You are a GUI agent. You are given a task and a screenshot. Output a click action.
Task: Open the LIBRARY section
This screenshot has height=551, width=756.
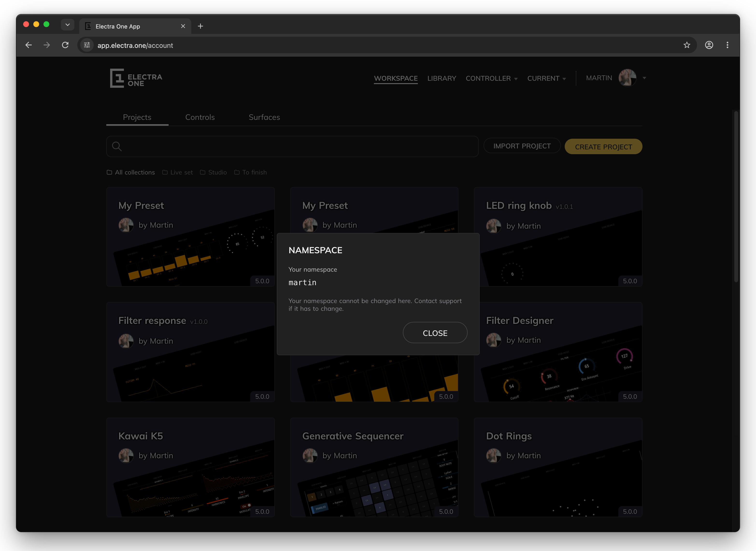(441, 78)
